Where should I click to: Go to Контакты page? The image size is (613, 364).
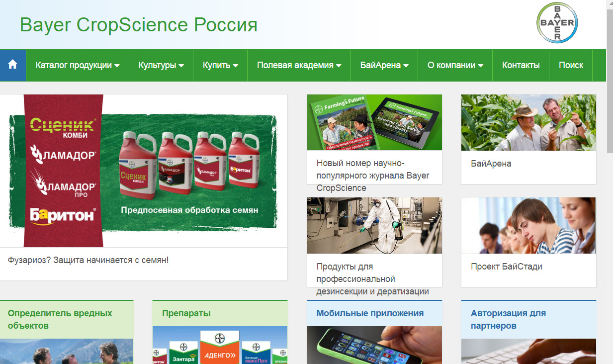(521, 65)
